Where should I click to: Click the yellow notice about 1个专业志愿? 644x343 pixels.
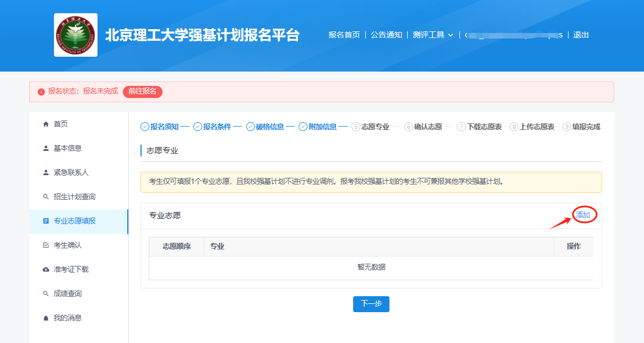click(371, 182)
